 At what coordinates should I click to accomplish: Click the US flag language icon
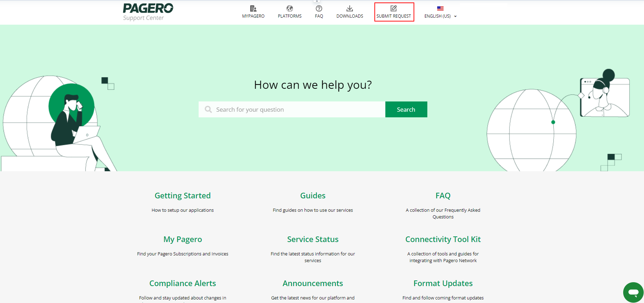440,8
